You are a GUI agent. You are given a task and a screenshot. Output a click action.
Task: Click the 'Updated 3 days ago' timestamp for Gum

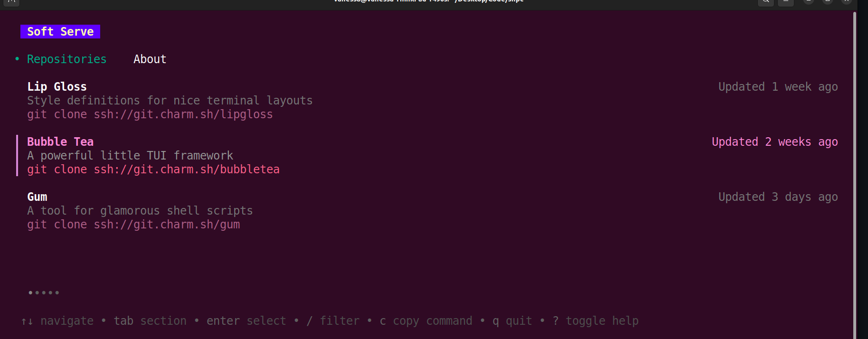pos(778,196)
